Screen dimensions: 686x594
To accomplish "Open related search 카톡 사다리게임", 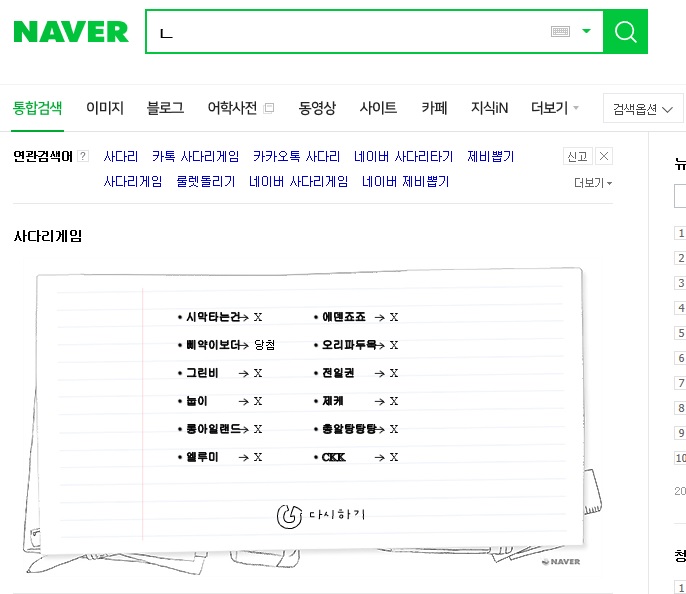I will pos(196,157).
